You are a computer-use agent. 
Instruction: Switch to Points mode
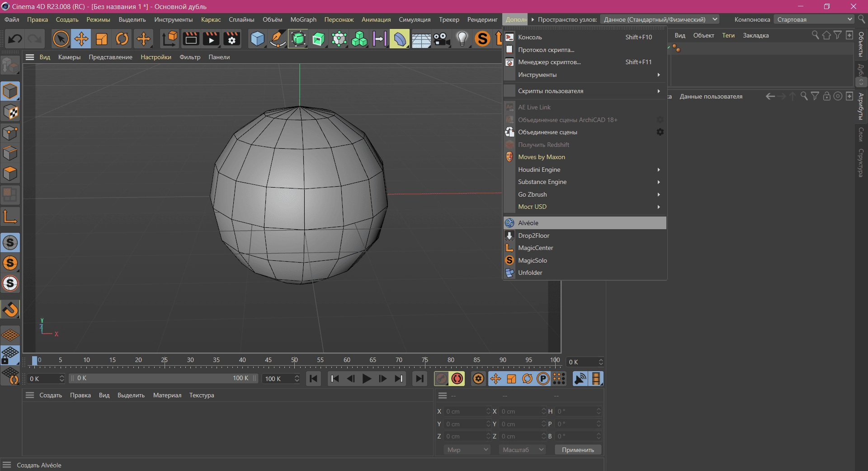click(x=10, y=133)
